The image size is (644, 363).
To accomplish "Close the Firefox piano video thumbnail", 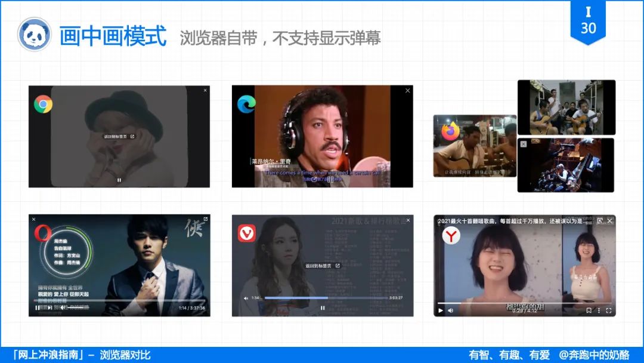I will click(524, 144).
